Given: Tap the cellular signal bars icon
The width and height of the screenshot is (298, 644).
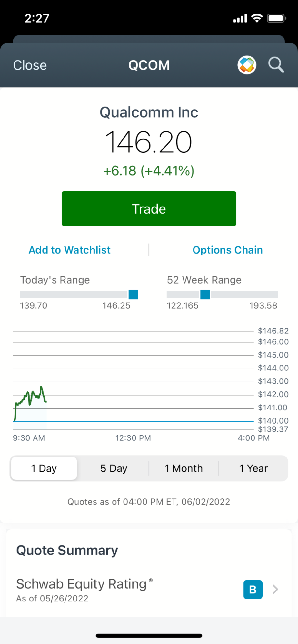Looking at the screenshot, I should point(240,19).
